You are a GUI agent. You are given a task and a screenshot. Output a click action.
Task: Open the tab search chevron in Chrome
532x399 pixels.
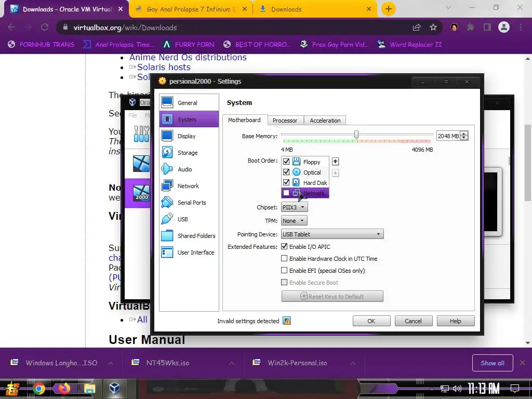[448, 7]
